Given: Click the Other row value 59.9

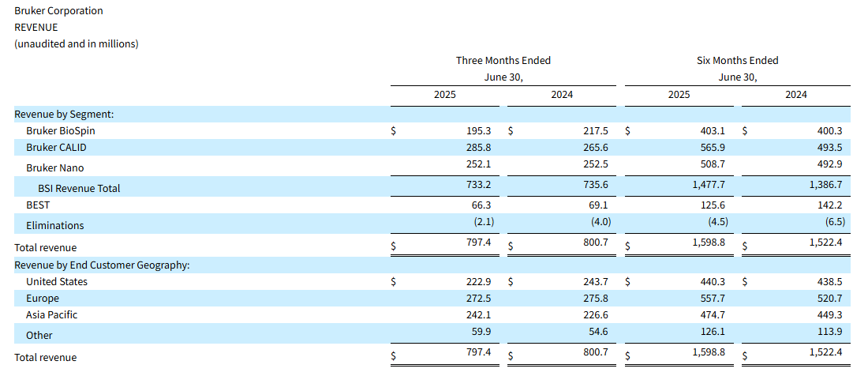Looking at the screenshot, I should pos(481,332).
